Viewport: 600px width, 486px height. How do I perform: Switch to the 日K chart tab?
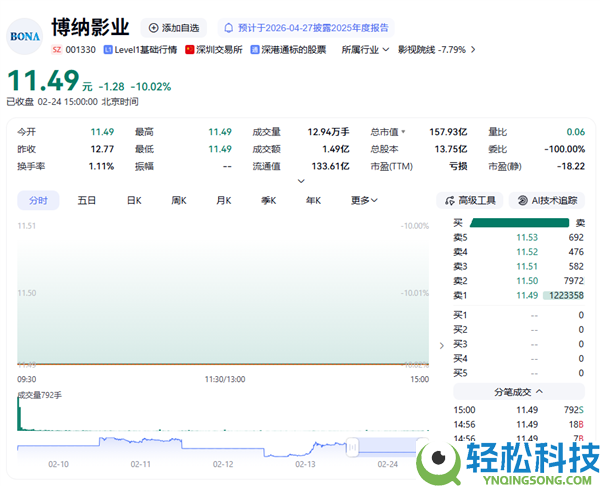coord(133,200)
